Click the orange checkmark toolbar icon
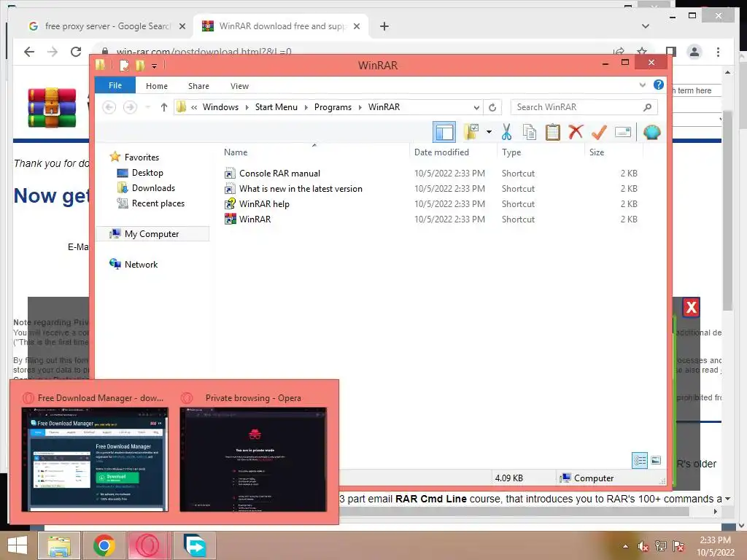 [599, 132]
